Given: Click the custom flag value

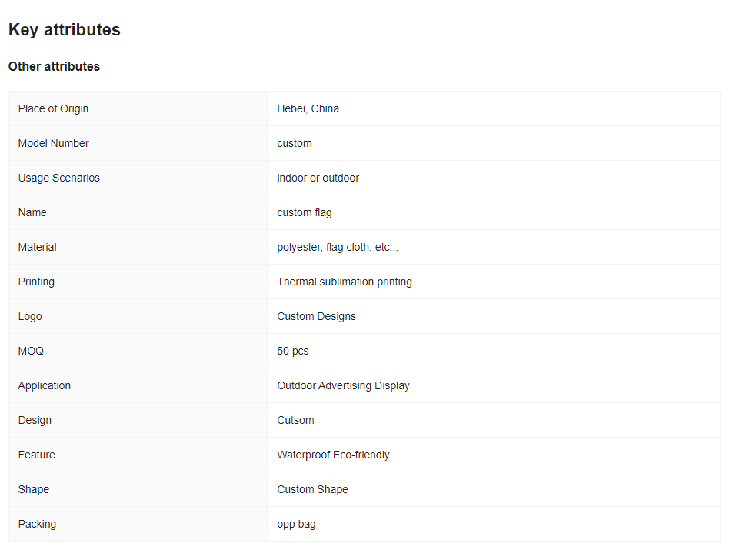Looking at the screenshot, I should pyautogui.click(x=305, y=212).
